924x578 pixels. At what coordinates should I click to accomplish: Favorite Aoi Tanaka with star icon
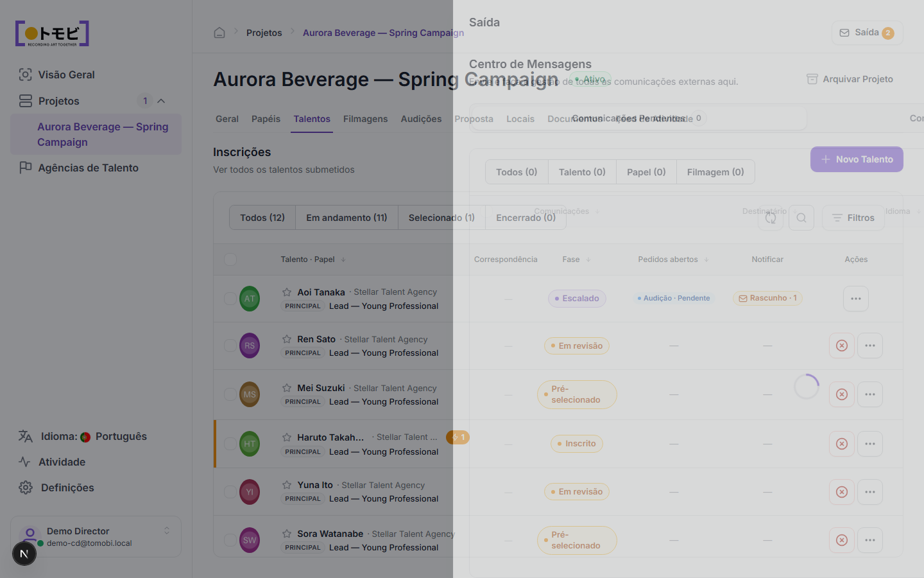coord(287,292)
